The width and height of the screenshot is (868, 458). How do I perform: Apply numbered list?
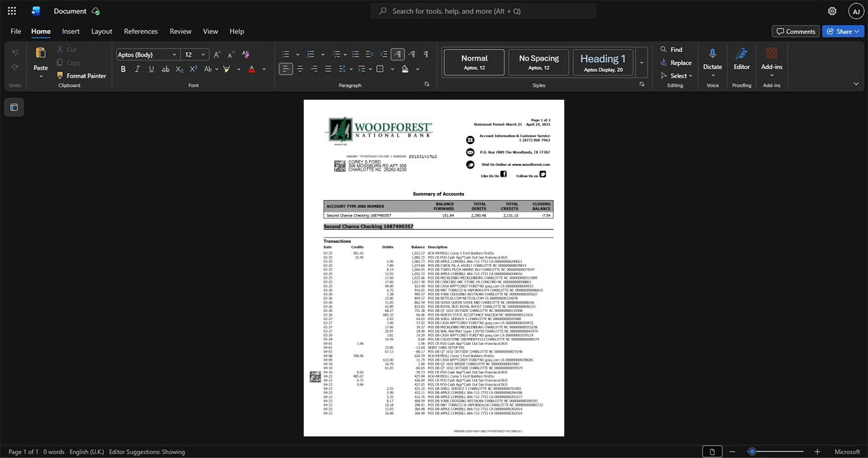[x=311, y=55]
